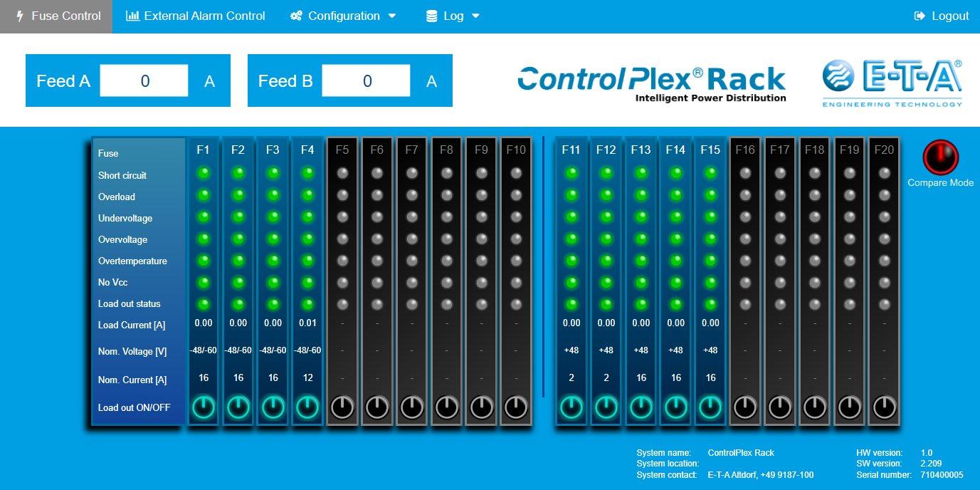980x490 pixels.
Task: Click inactive F18 power button
Action: click(x=815, y=407)
